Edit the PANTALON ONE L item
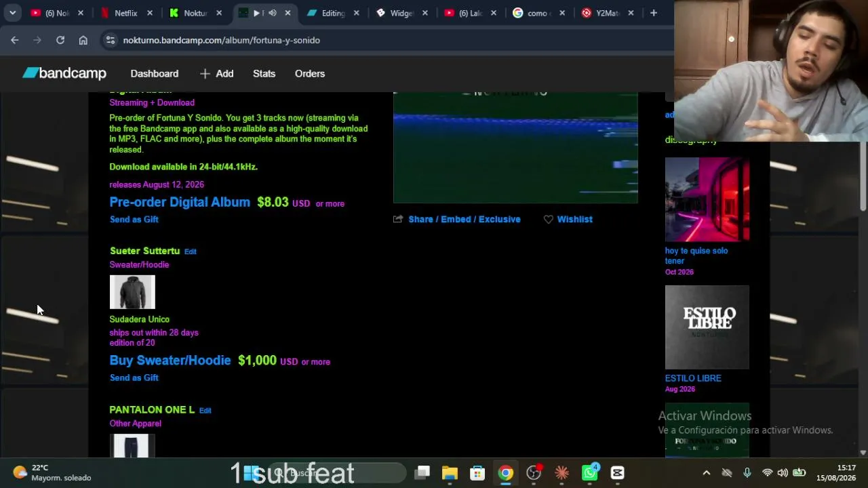The width and height of the screenshot is (868, 488). click(x=205, y=410)
